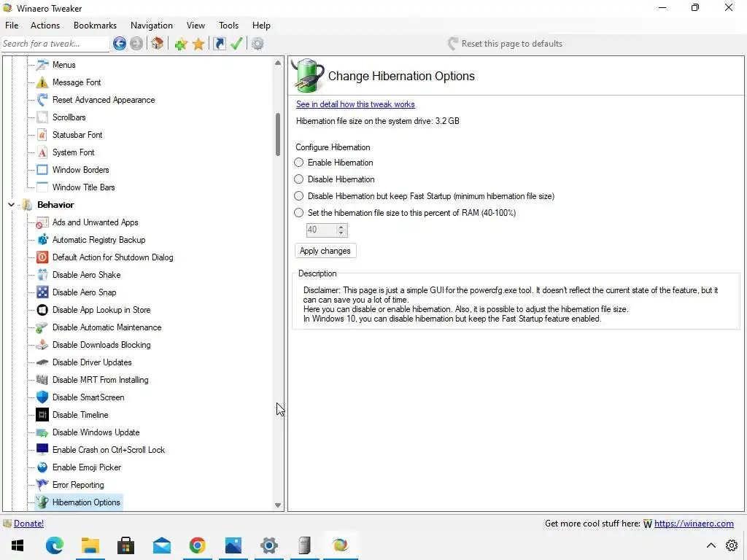Click the scroll down arrow of tree panel
This screenshot has height=560, width=747.
pos(278,505)
